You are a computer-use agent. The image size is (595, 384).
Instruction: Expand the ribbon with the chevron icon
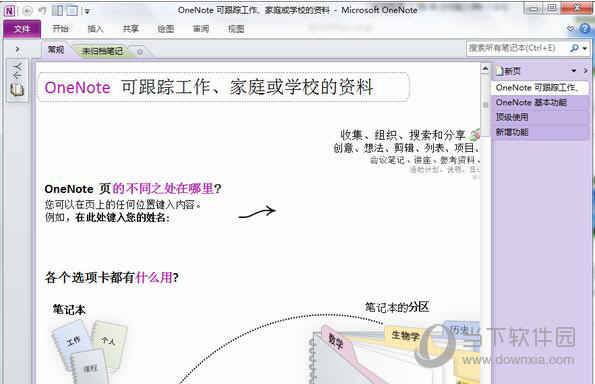(570, 29)
